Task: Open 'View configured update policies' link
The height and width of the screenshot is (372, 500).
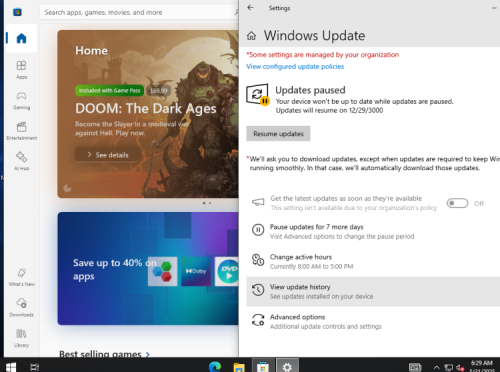Action: [x=295, y=66]
